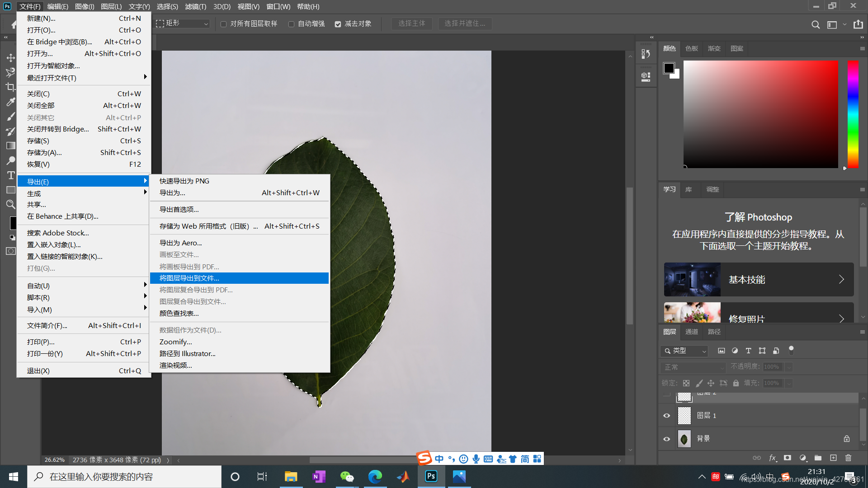This screenshot has width=868, height=488.
Task: Select the Crop tool
Action: [x=10, y=87]
